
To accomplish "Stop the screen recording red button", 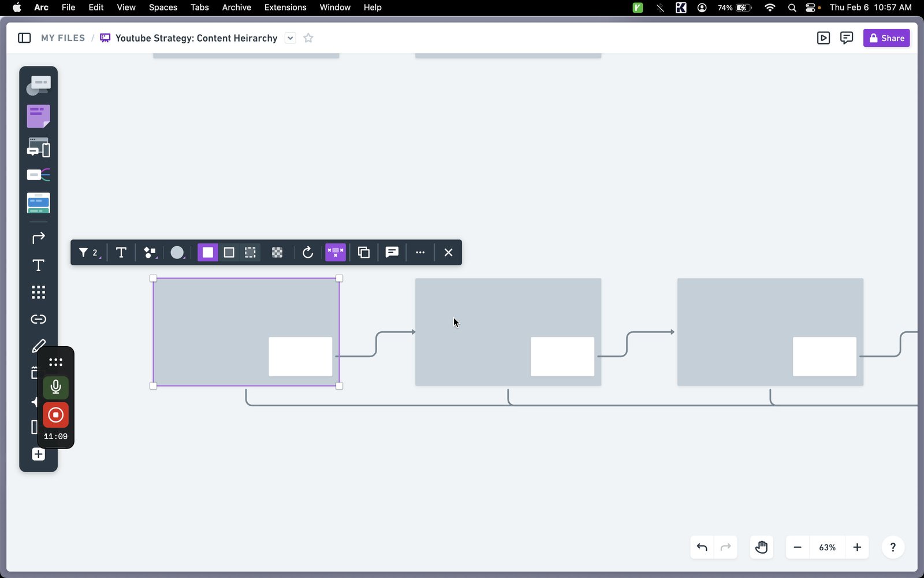I will (x=55, y=415).
